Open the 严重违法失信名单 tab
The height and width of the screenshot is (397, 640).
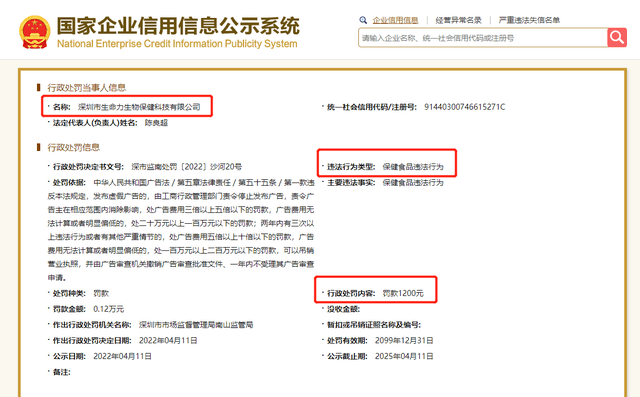pyautogui.click(x=529, y=20)
